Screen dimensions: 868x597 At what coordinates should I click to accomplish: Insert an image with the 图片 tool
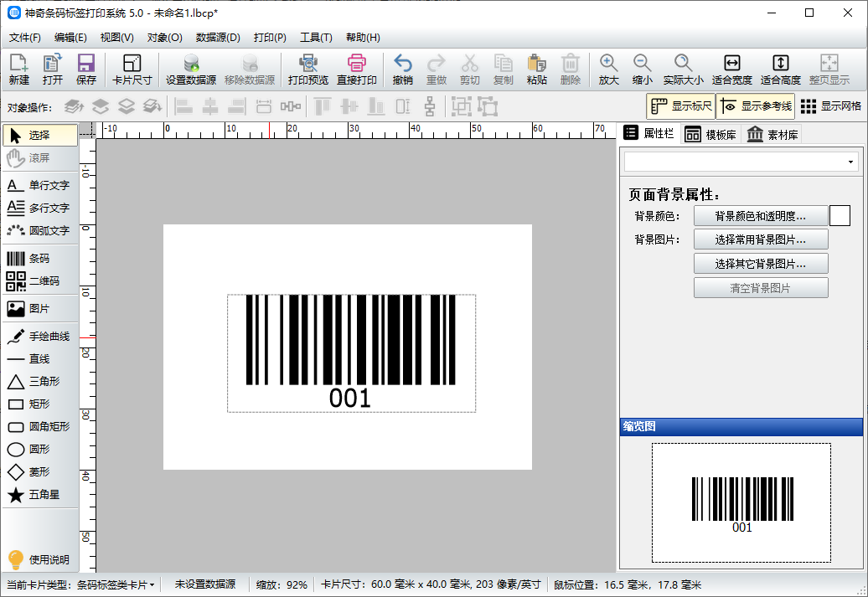click(40, 309)
